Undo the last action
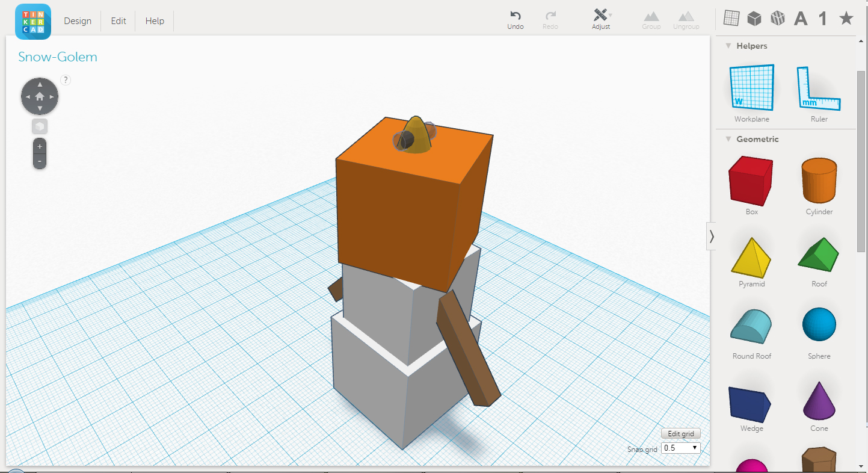868x473 pixels. (516, 20)
